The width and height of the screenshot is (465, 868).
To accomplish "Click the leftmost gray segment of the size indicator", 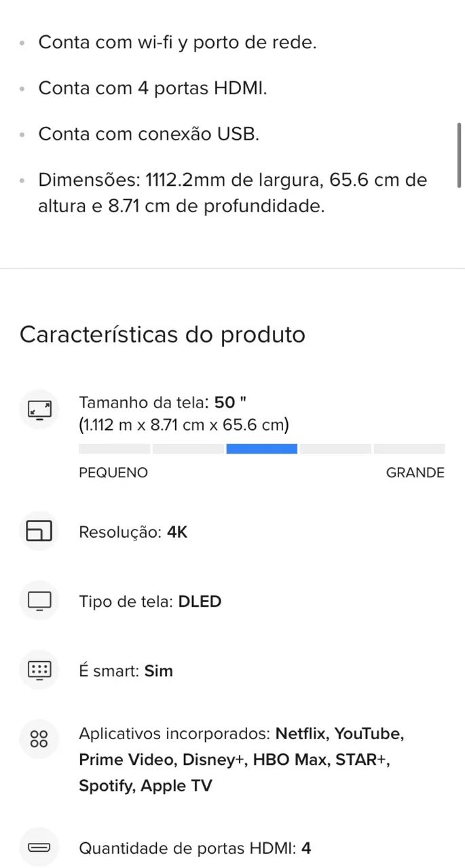I will [114, 448].
